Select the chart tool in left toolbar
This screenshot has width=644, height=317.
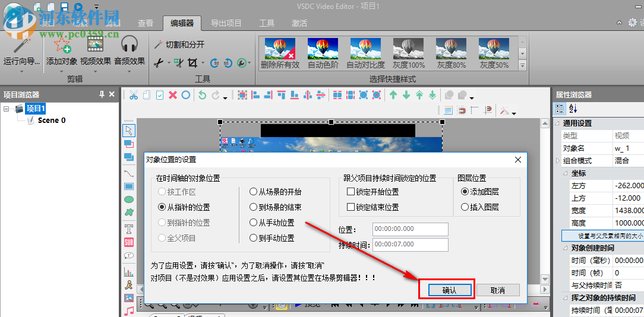(129, 271)
